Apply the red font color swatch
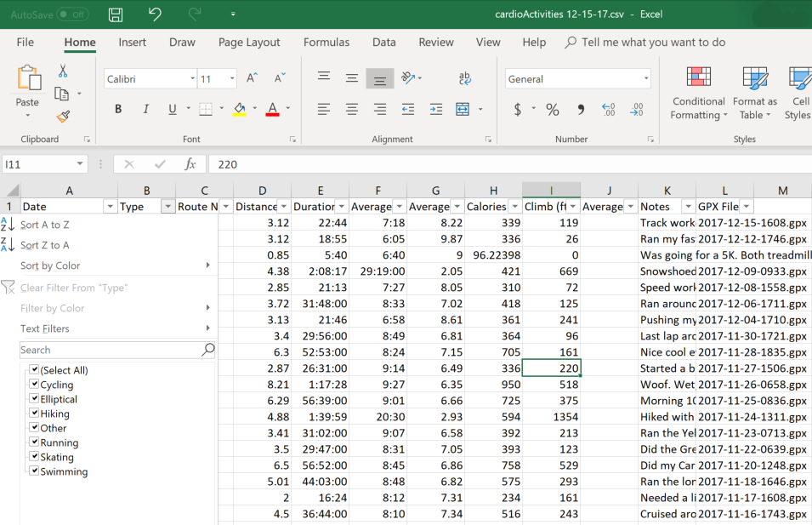The image size is (812, 525). pyautogui.click(x=272, y=109)
